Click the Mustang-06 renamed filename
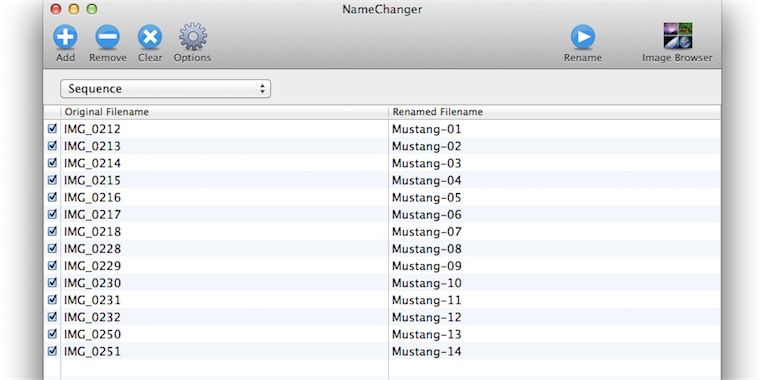The image size is (760, 380). click(427, 215)
